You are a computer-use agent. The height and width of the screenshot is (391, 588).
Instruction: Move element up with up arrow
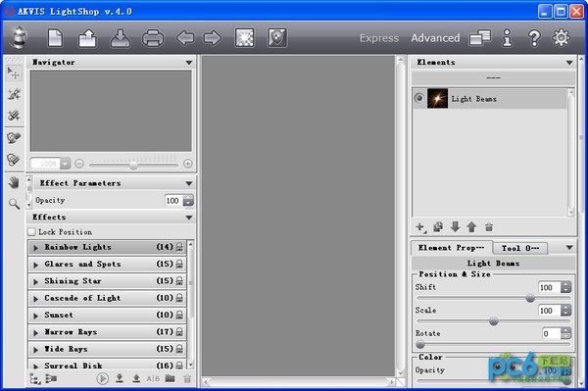471,226
